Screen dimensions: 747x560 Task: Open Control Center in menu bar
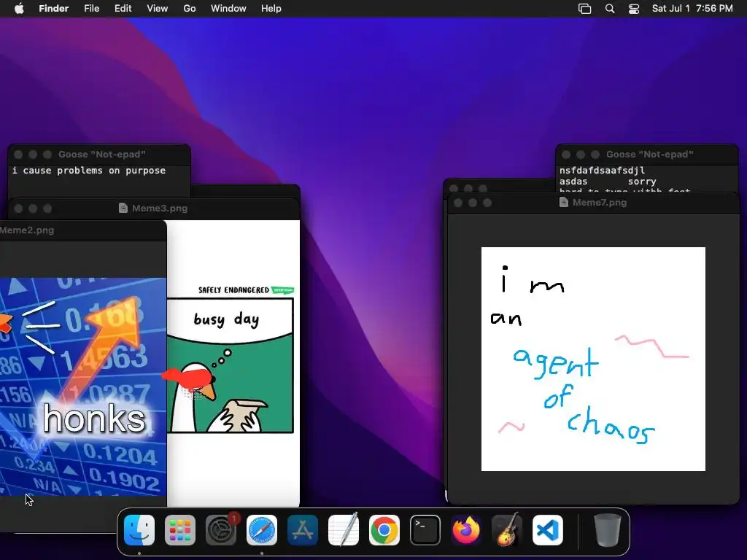pos(634,9)
